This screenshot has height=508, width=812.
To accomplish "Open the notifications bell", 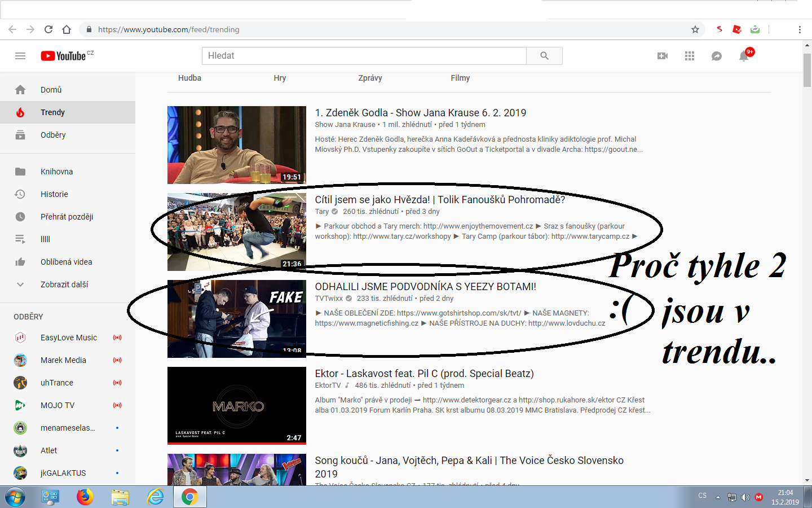I will [x=744, y=56].
